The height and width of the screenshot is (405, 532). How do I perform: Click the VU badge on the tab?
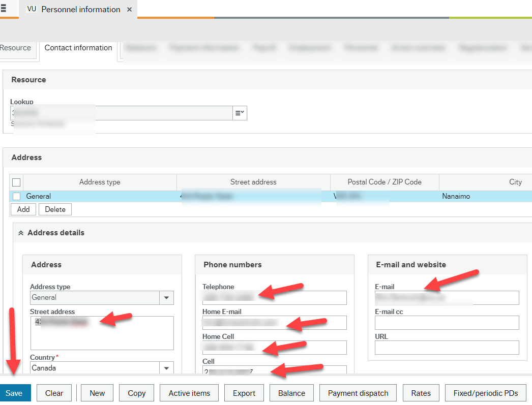pyautogui.click(x=31, y=9)
